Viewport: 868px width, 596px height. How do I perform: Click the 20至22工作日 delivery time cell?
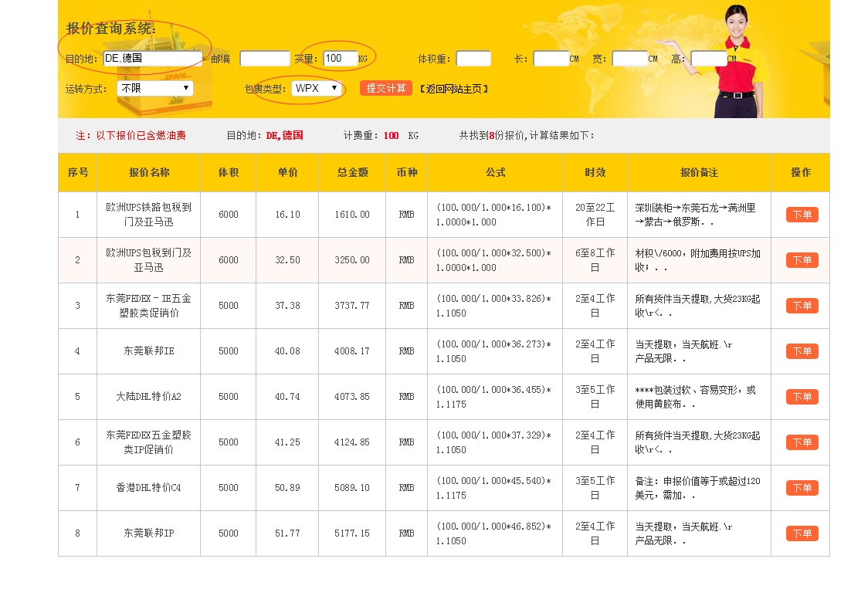[595, 215]
